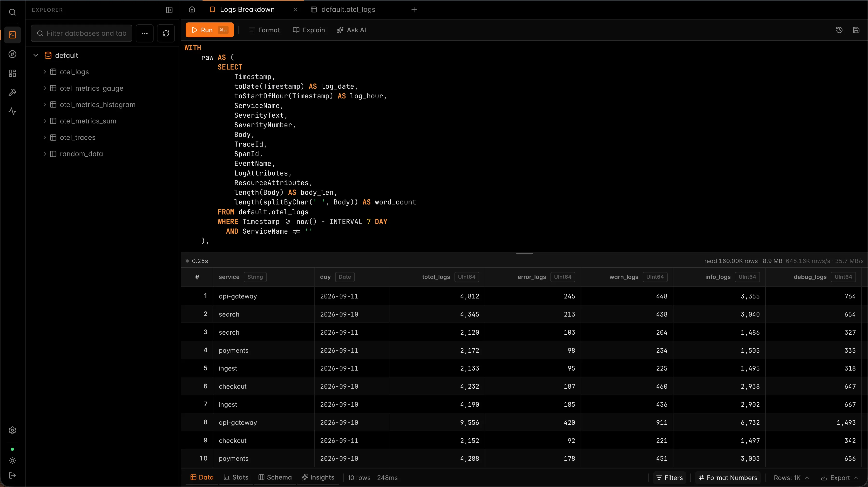The height and width of the screenshot is (487, 868).
Task: Open the Filters button
Action: pos(670,478)
